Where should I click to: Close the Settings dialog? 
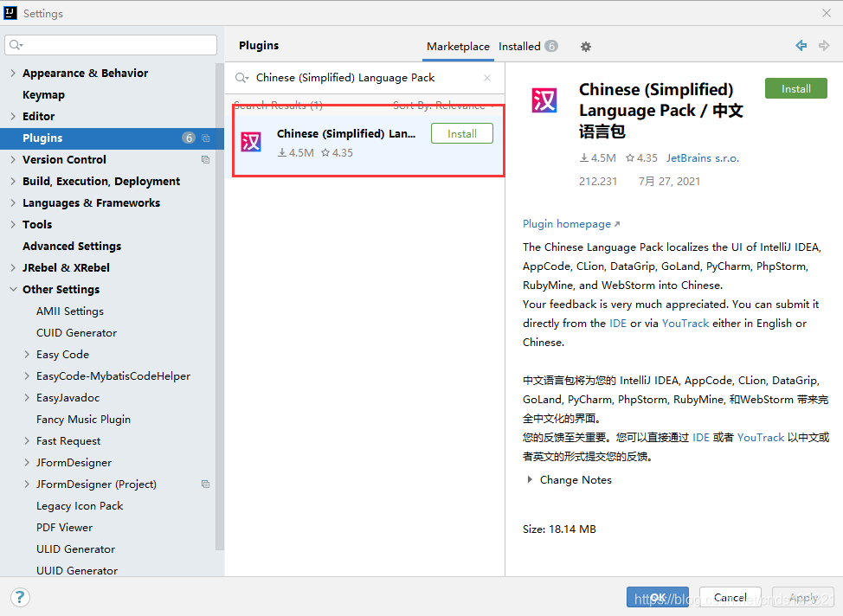[x=827, y=13]
